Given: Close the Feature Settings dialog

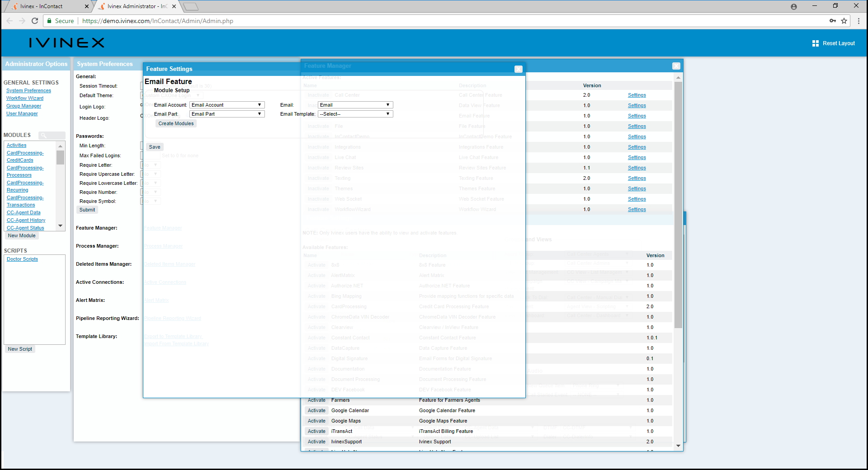Looking at the screenshot, I should (519, 69).
